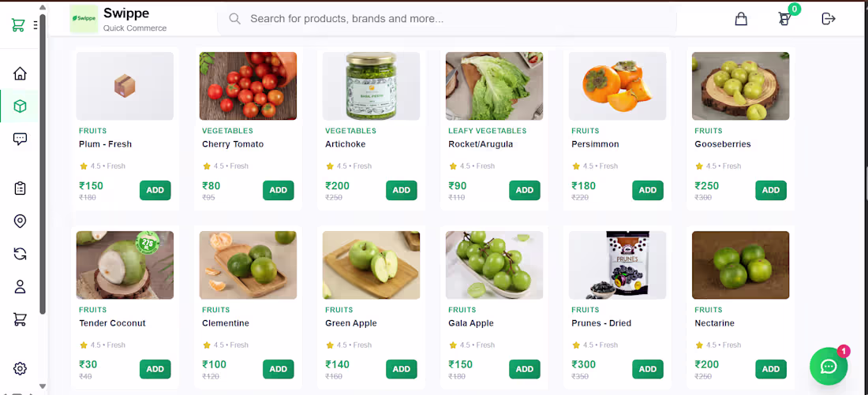Open the floating chat support bubble
This screenshot has height=395, width=868.
pyautogui.click(x=828, y=366)
